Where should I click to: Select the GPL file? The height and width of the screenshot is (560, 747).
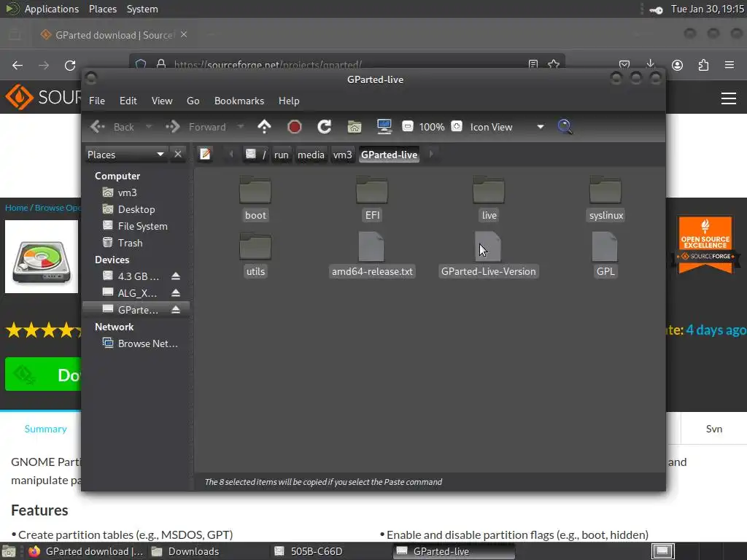coord(605,255)
